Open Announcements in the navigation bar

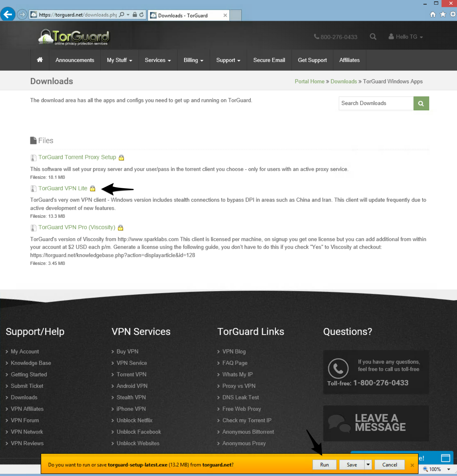tap(75, 60)
